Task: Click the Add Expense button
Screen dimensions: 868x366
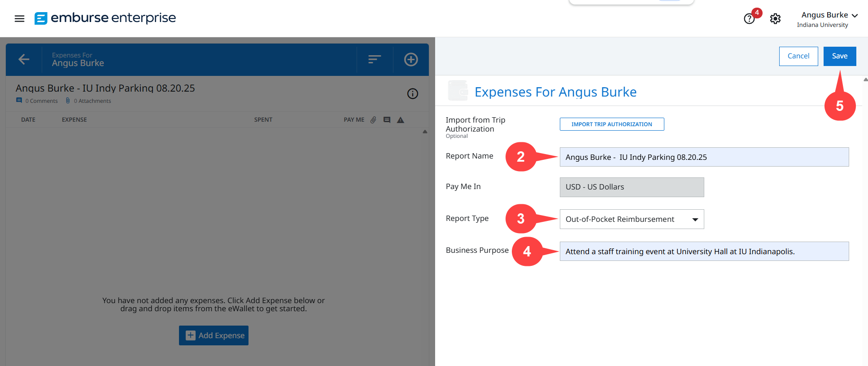Action: 214,335
